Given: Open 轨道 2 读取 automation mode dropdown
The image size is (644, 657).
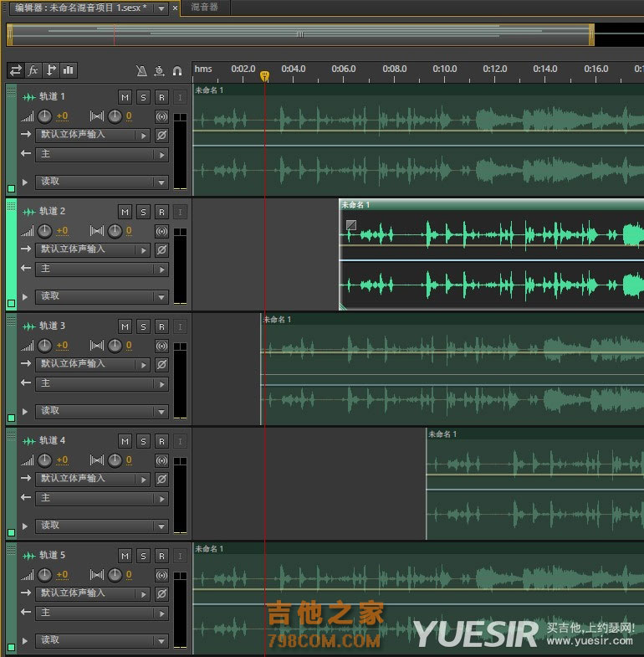Looking at the screenshot, I should 102,296.
